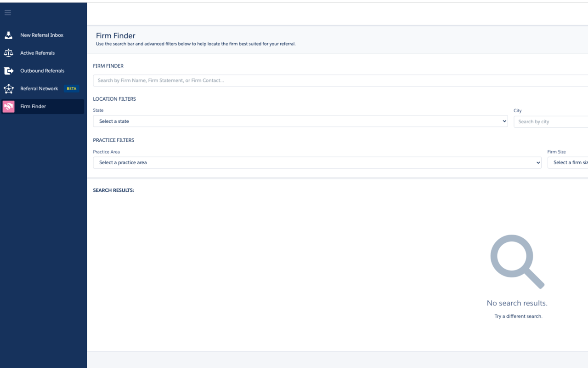Click the helper text below the Firm Finder title
This screenshot has width=588, height=368.
(x=196, y=44)
